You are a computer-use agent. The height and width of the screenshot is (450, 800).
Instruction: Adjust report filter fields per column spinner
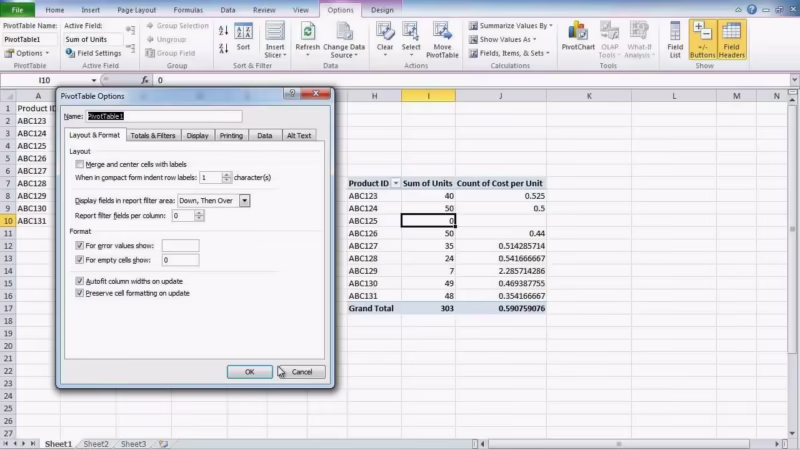tap(199, 215)
